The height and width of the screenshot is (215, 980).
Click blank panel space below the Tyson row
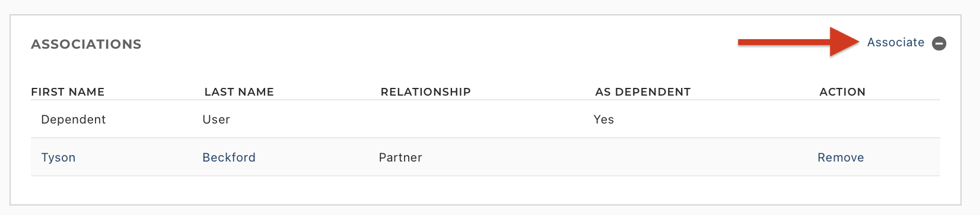point(485,190)
